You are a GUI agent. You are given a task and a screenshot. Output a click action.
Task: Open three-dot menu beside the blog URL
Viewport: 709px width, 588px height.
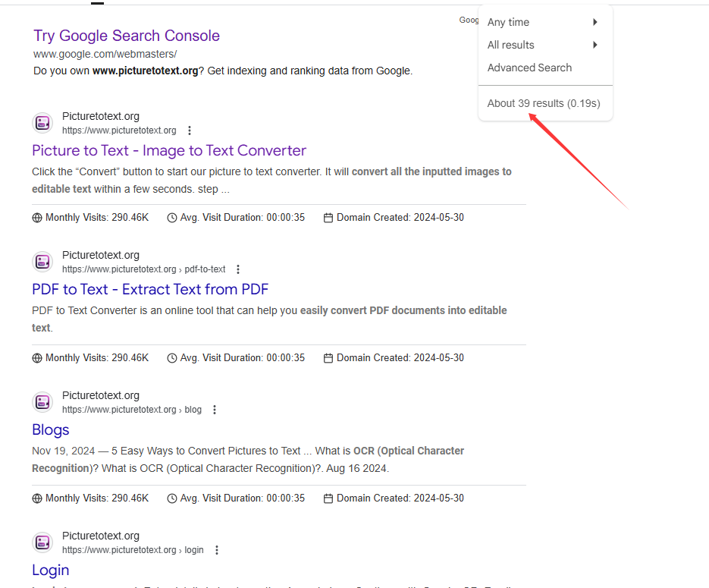pos(215,410)
